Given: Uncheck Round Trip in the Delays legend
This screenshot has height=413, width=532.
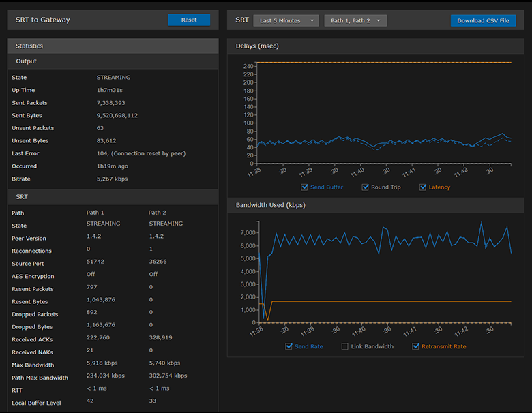Looking at the screenshot, I should (x=366, y=187).
